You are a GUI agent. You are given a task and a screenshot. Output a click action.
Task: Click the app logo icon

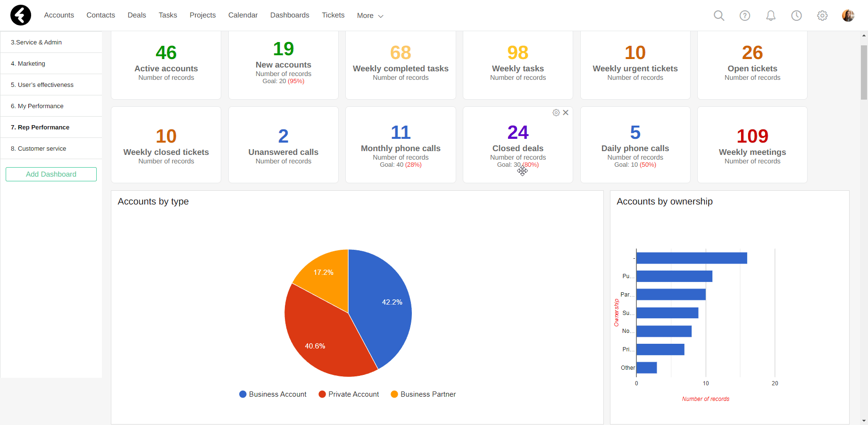[x=21, y=15]
